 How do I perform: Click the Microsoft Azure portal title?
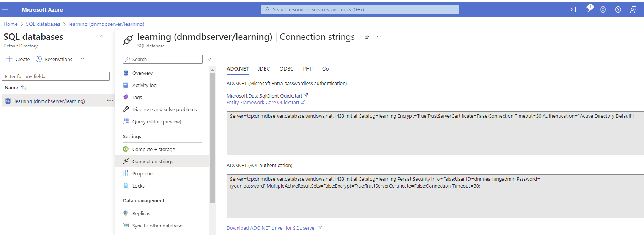(x=42, y=9)
